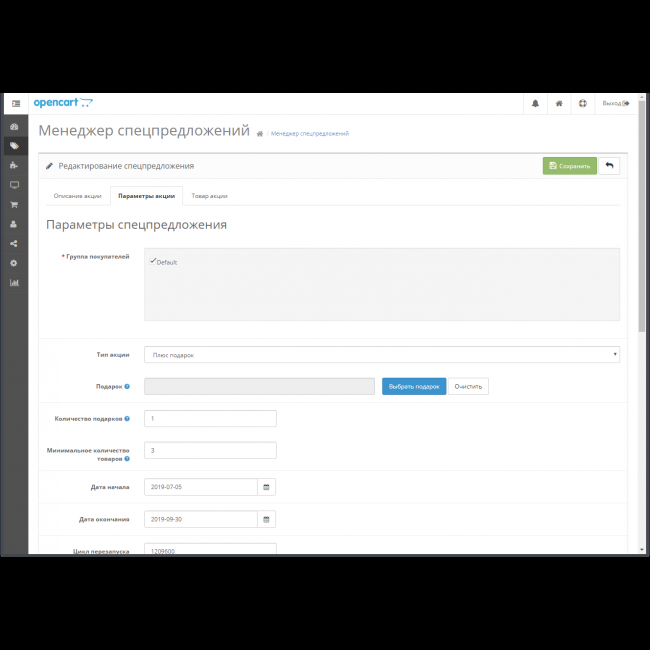The image size is (650, 650).
Task: Click the notifications bell icon in header
Action: (x=535, y=103)
